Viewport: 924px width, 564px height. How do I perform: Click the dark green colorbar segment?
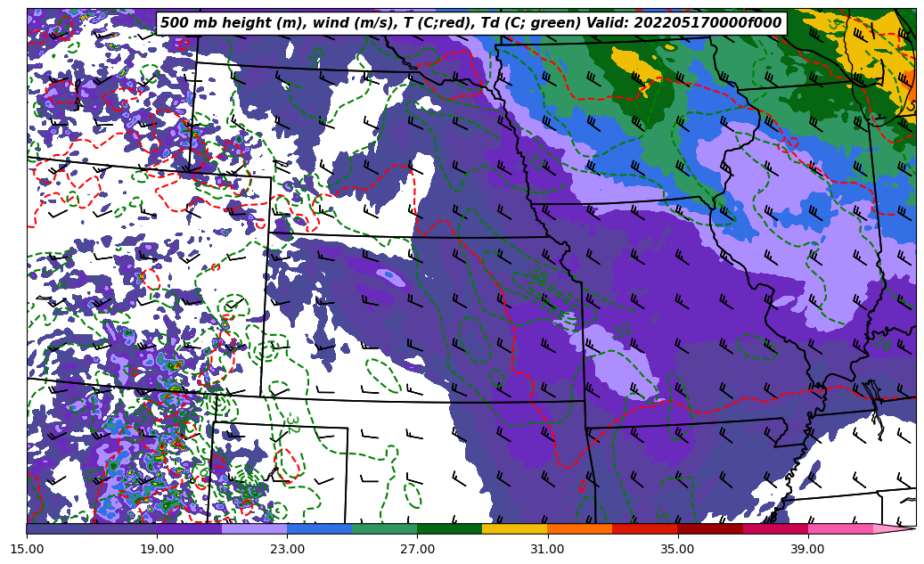pos(449,529)
